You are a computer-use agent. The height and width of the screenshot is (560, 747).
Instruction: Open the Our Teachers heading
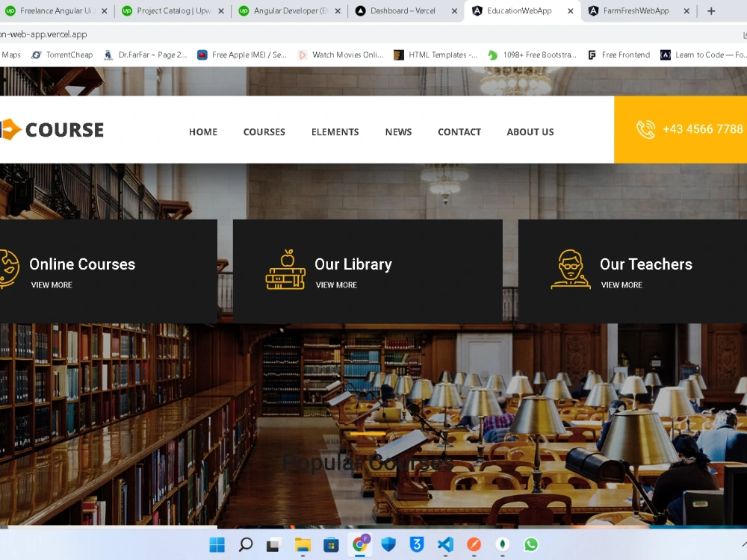[x=646, y=264]
